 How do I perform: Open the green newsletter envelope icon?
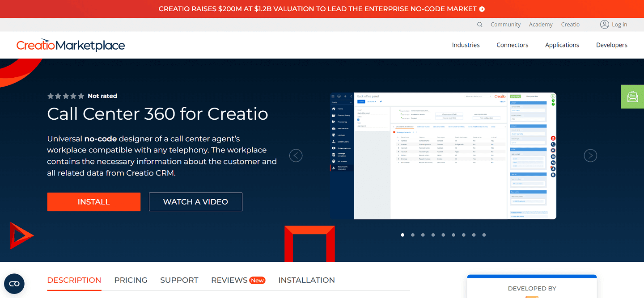(632, 97)
